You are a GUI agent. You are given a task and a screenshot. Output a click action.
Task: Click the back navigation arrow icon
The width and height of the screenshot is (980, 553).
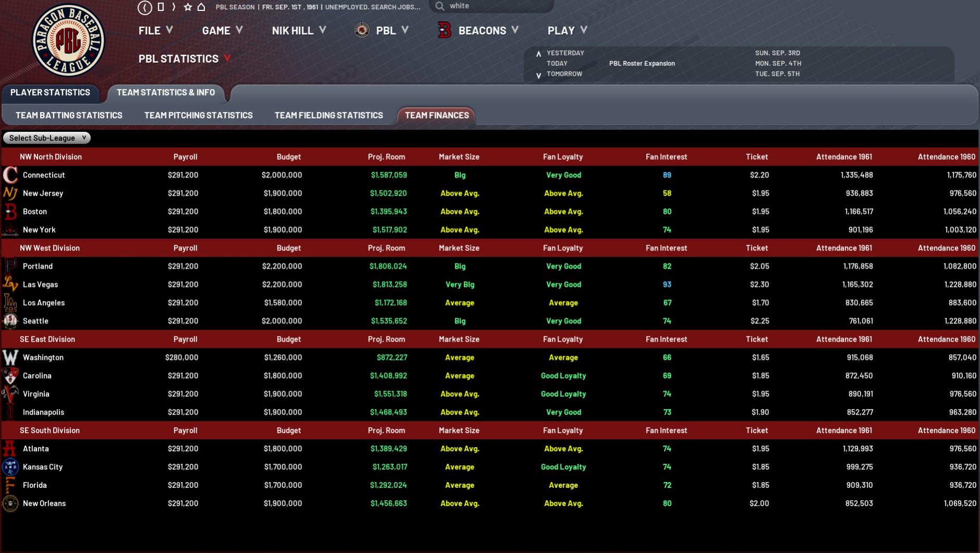(144, 7)
